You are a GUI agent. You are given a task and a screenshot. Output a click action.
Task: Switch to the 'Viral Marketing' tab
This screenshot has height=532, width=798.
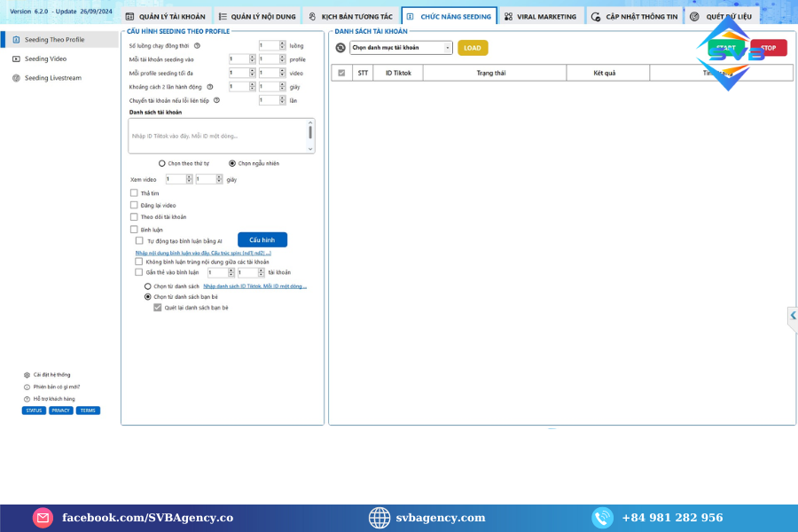[x=539, y=17]
